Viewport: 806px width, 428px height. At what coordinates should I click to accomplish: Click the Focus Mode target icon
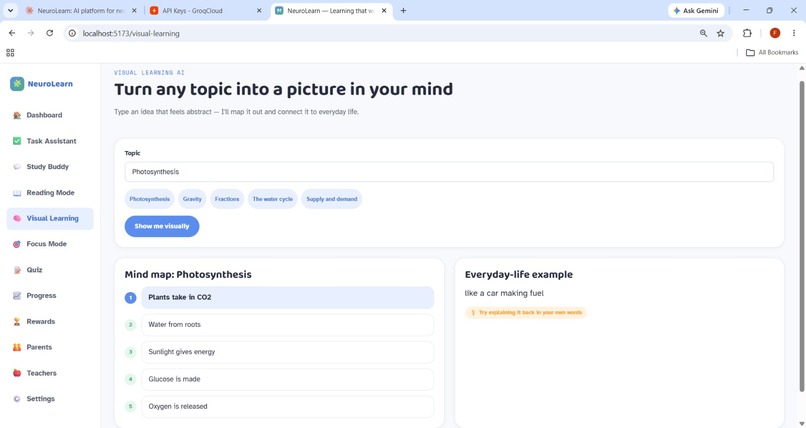tap(17, 244)
